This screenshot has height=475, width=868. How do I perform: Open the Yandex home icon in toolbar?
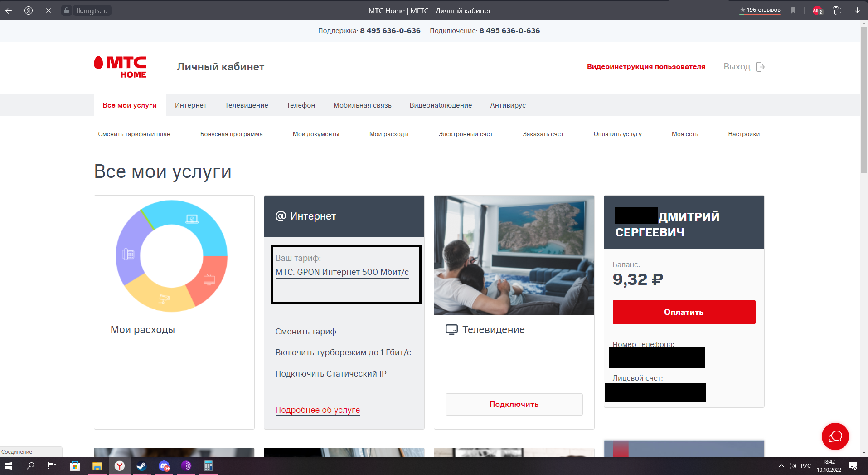[29, 10]
